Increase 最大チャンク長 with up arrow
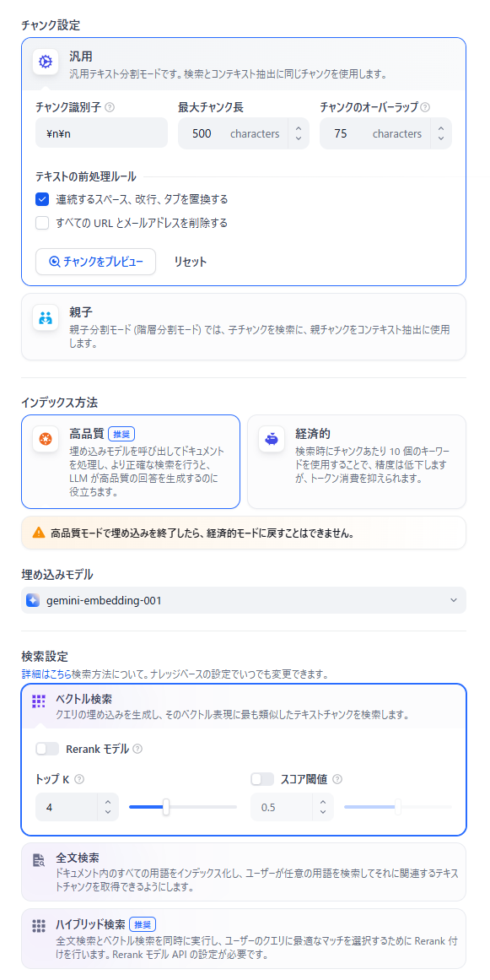The height and width of the screenshot is (980, 490). [x=299, y=128]
